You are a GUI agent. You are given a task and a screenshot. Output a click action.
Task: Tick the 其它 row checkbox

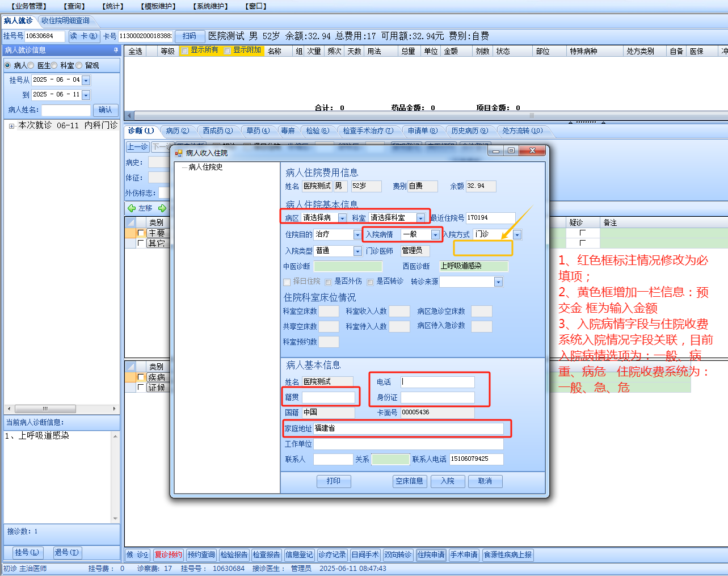141,243
